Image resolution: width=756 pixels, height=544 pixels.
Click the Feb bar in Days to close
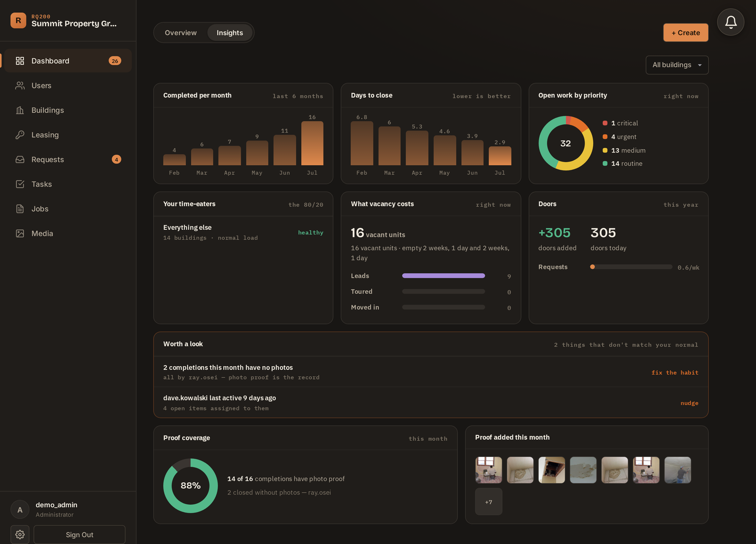coord(362,143)
